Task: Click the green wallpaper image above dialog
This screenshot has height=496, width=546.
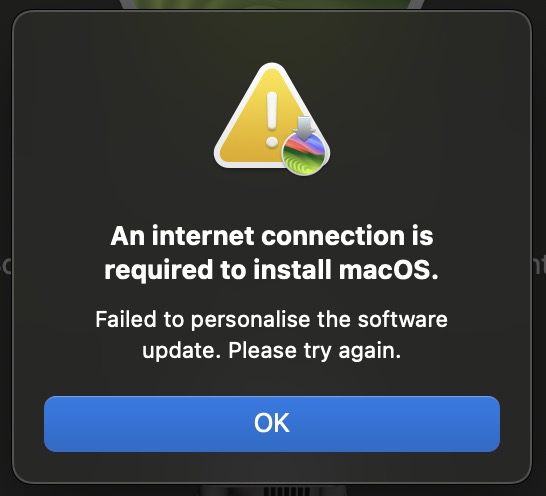Action: click(x=272, y=4)
